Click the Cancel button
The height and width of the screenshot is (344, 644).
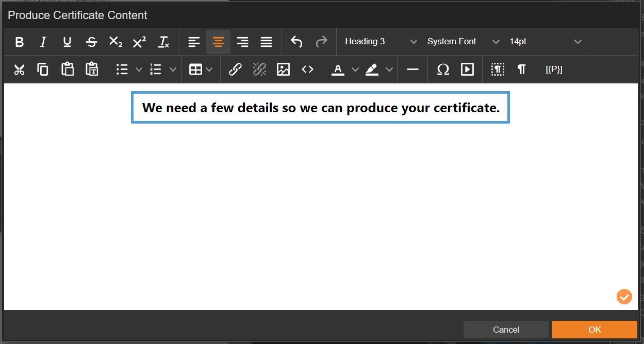506,330
